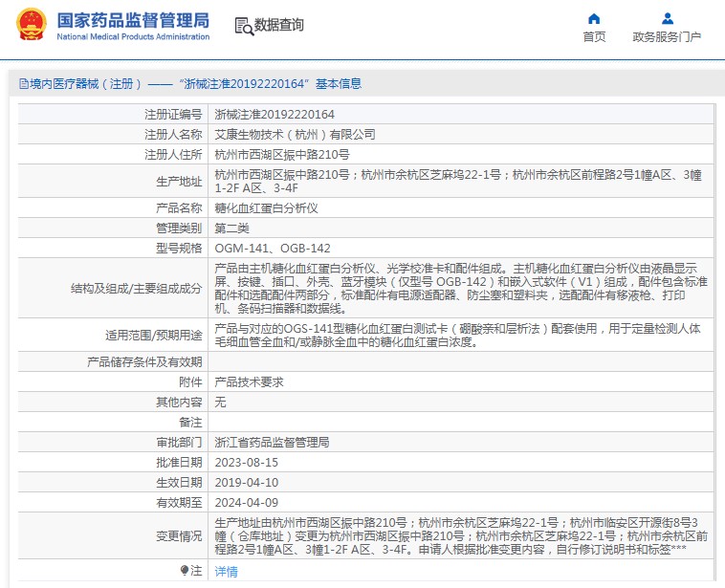
Task: Click the 首页 home icon
Action: tap(594, 18)
